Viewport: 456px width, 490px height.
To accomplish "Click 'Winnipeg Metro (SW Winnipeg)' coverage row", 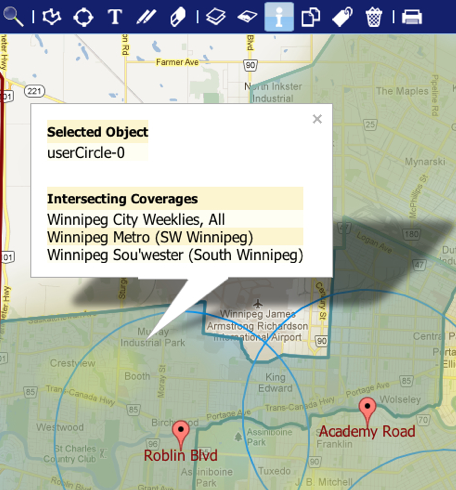I will [175, 237].
